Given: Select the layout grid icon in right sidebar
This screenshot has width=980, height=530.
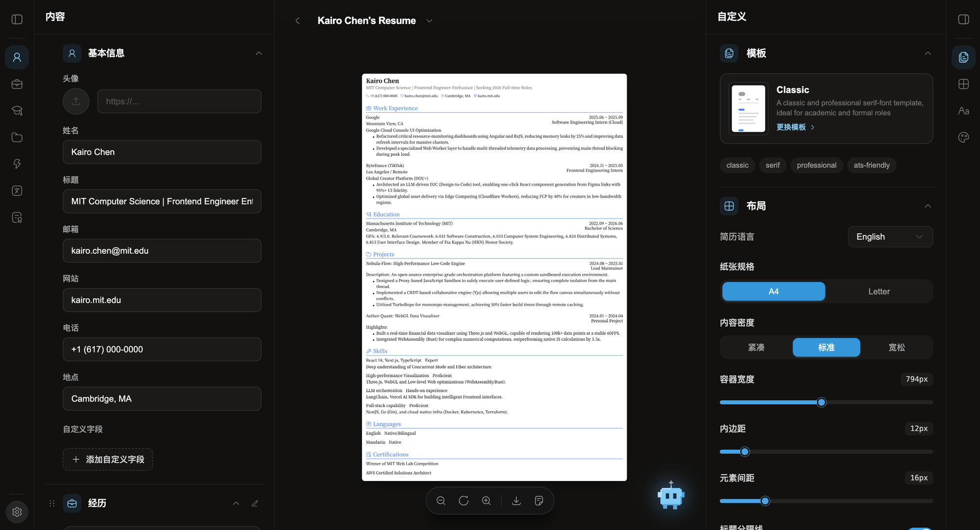Looking at the screenshot, I should pos(963,84).
